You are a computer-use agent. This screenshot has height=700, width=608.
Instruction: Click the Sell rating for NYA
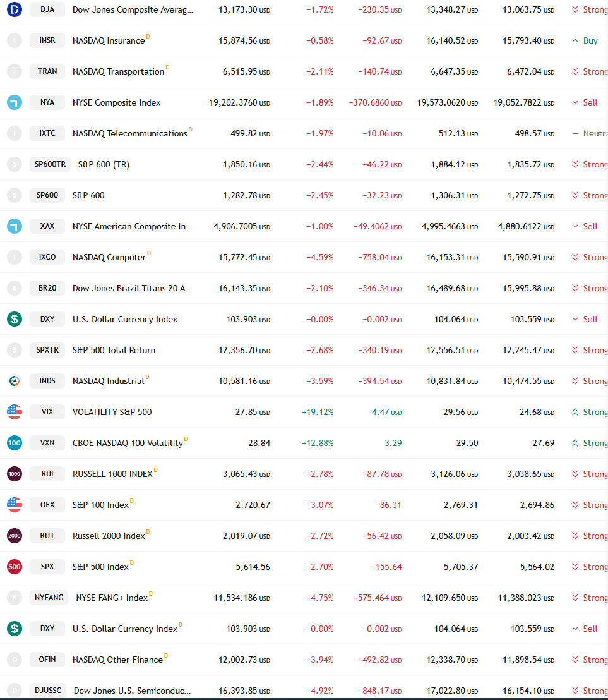click(585, 103)
